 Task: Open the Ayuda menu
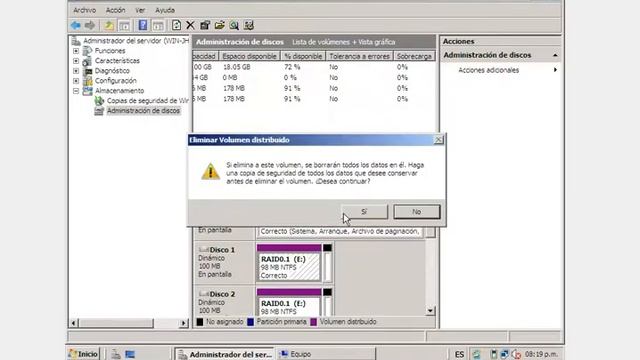tap(165, 10)
